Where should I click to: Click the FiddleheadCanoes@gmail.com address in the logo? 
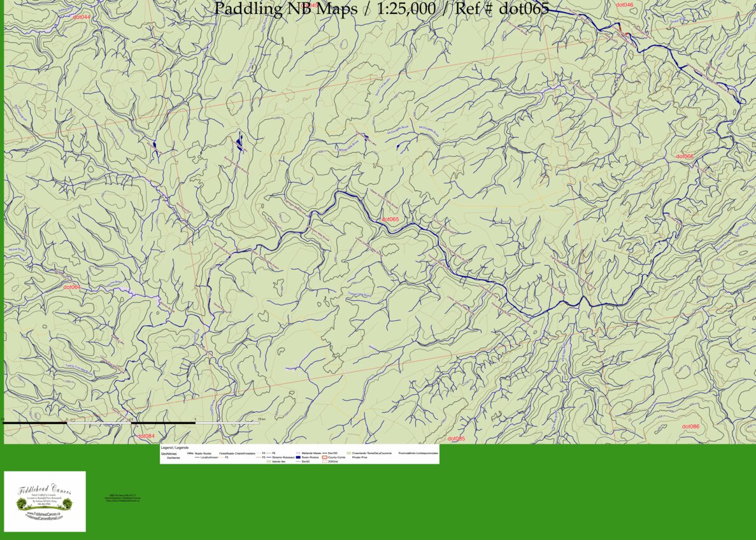(44, 518)
